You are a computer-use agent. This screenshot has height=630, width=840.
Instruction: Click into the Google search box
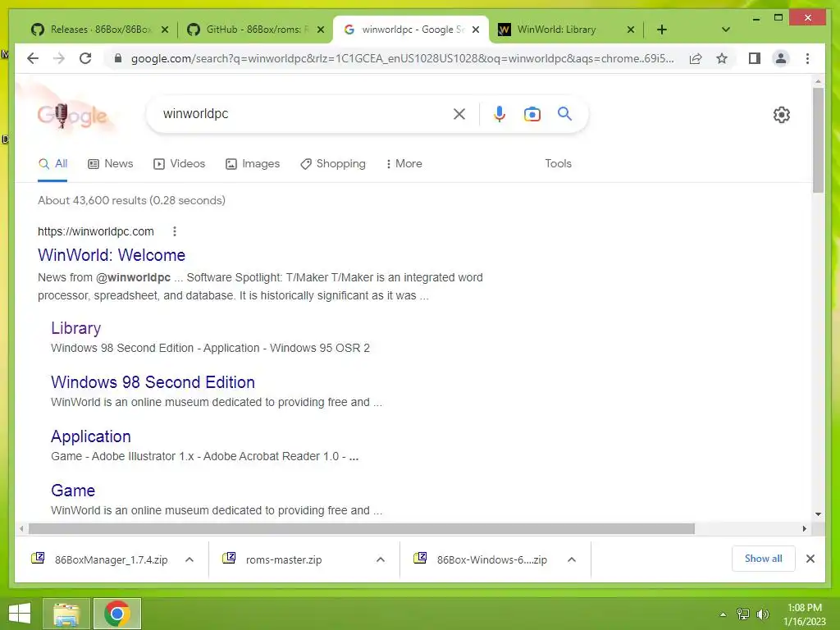(303, 113)
